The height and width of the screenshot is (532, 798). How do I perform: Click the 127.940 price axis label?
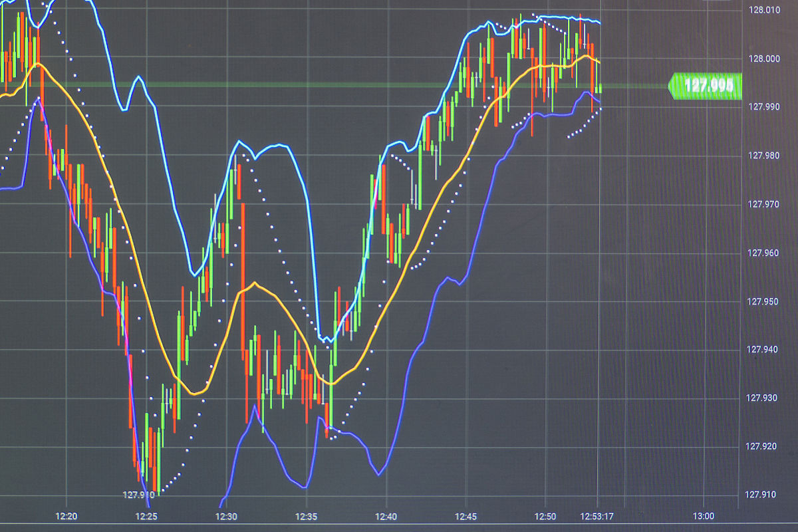(x=764, y=349)
